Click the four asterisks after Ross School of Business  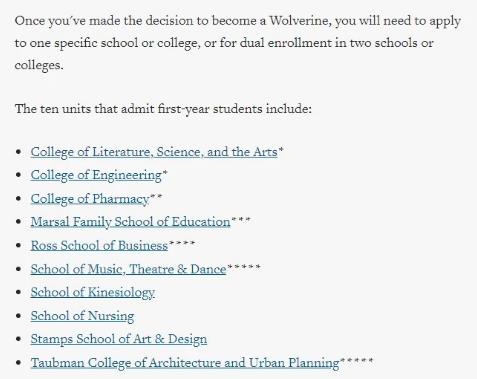point(182,243)
